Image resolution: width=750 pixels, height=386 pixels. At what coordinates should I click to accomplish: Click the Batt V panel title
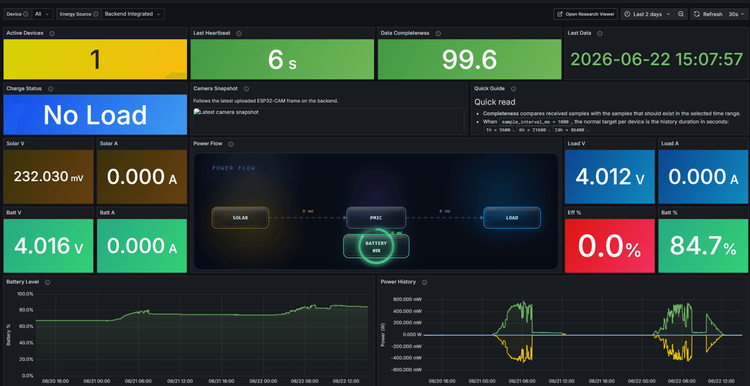coord(13,212)
